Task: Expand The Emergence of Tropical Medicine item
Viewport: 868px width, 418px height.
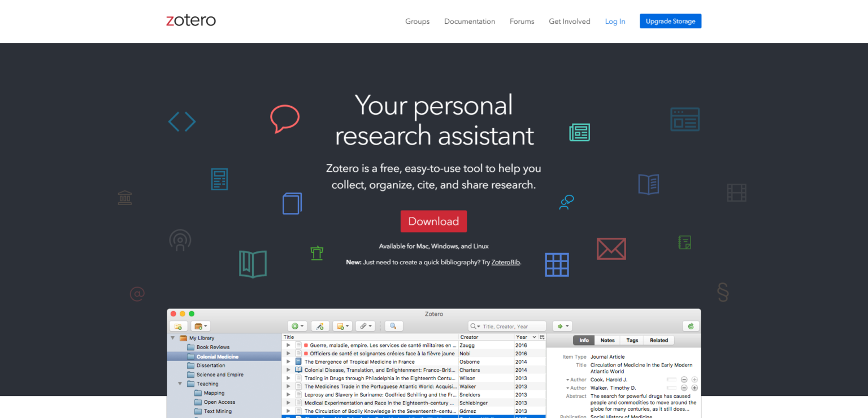Action: [288, 362]
